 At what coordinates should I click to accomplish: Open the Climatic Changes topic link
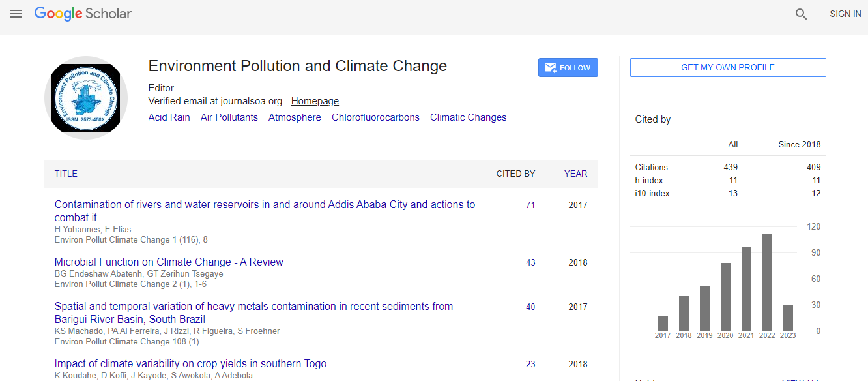(x=468, y=117)
